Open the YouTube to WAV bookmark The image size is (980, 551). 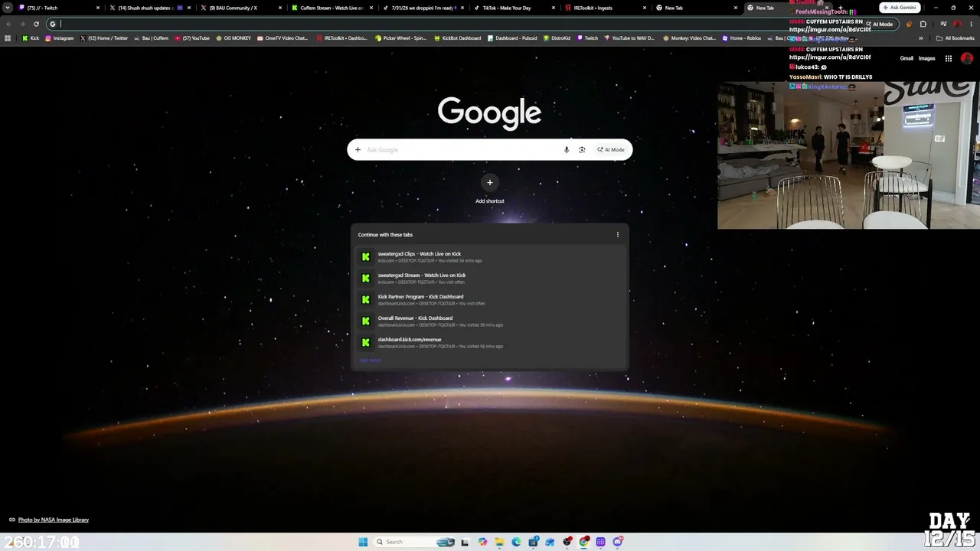click(x=630, y=38)
